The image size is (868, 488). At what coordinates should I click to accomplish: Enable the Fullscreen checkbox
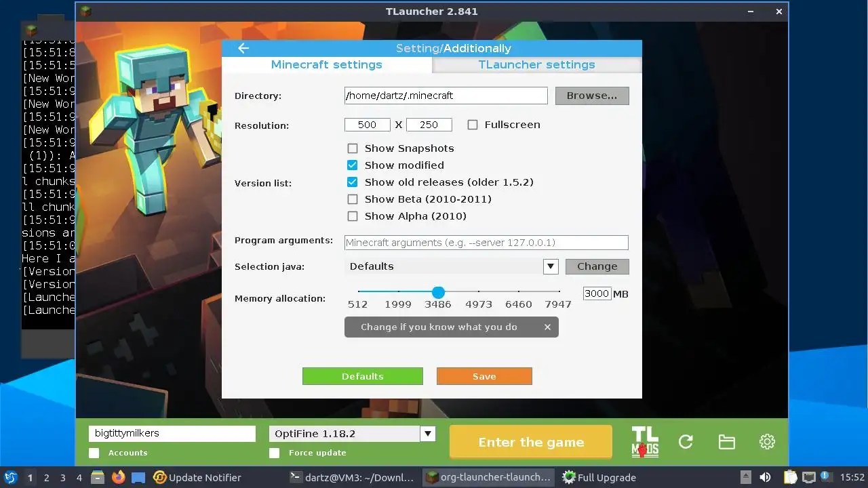point(473,125)
